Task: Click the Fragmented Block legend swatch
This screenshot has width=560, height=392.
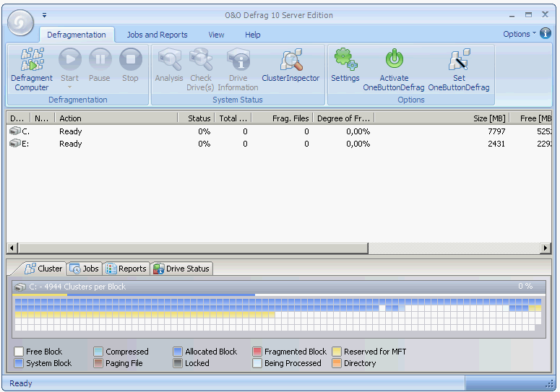Action: (x=257, y=352)
